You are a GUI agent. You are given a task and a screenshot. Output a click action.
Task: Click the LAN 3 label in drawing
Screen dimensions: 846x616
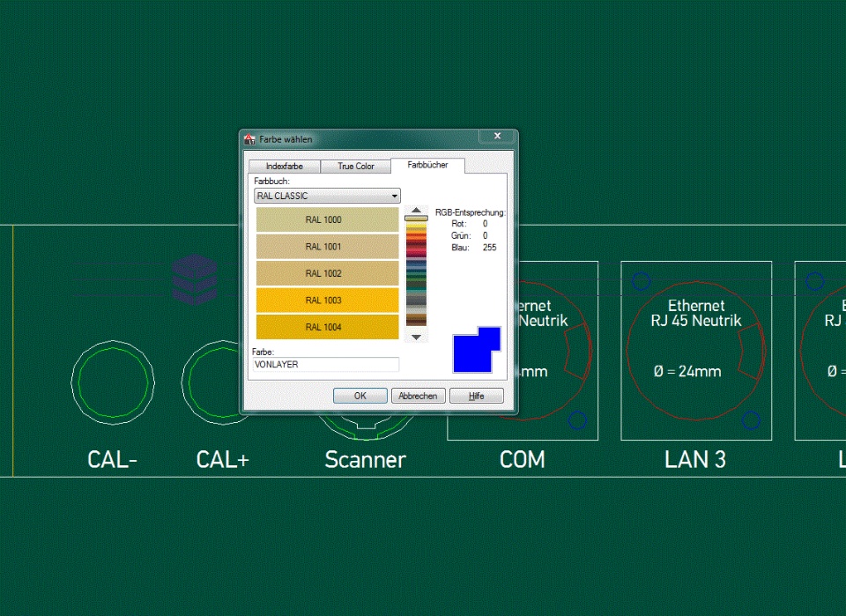point(695,460)
